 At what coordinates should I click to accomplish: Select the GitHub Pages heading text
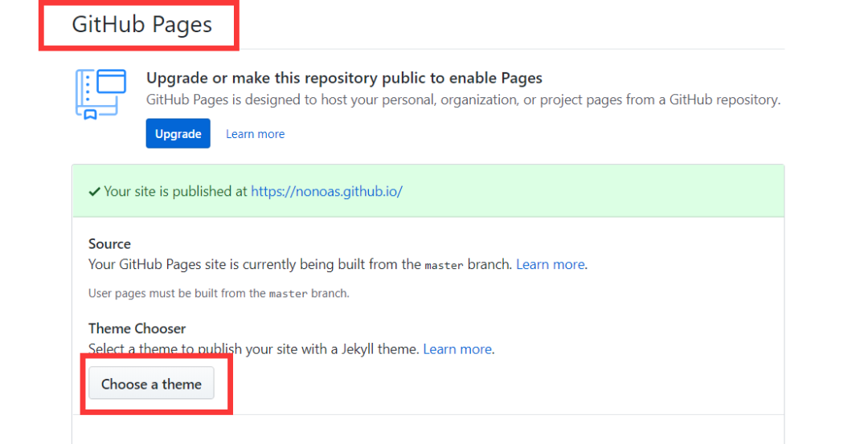tap(141, 24)
